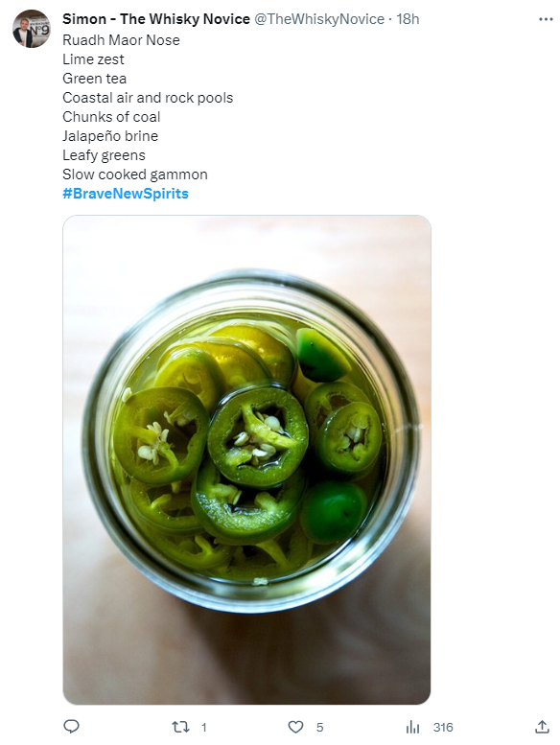
Task: Click the 'Jalapeño brine' text line
Action: pyautogui.click(x=110, y=136)
